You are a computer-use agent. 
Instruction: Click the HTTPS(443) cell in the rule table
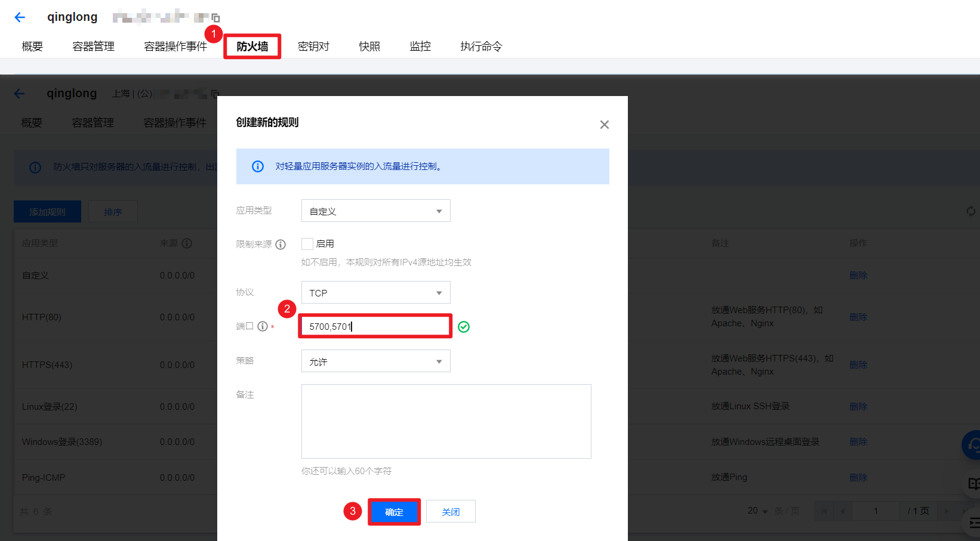(x=47, y=365)
